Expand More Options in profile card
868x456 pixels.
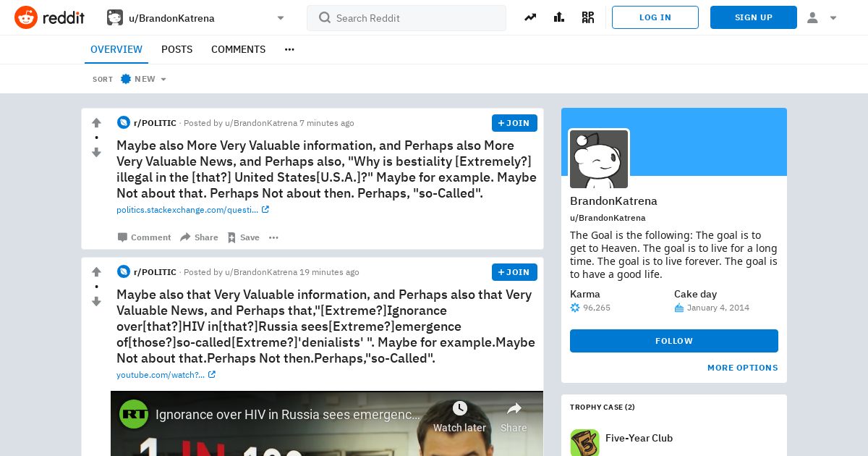tap(742, 368)
